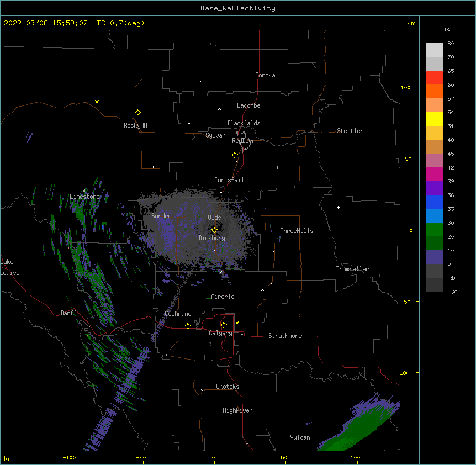Click the Ponoka city label

[x=265, y=75]
